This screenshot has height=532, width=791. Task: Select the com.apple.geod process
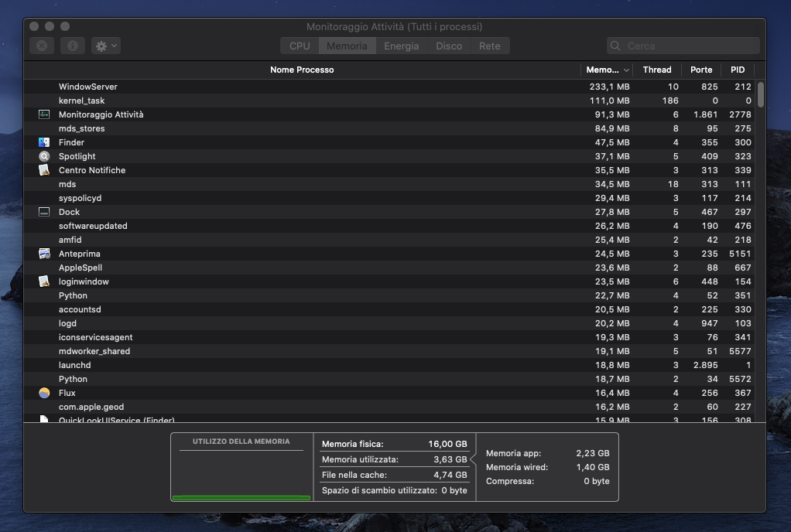pos(389,407)
